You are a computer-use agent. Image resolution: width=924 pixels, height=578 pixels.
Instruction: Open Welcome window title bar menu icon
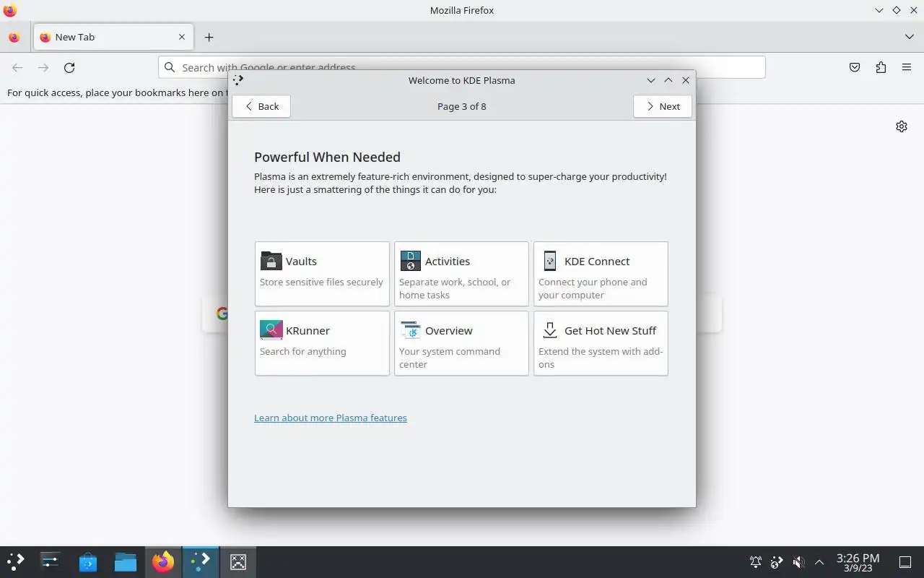[x=238, y=80]
